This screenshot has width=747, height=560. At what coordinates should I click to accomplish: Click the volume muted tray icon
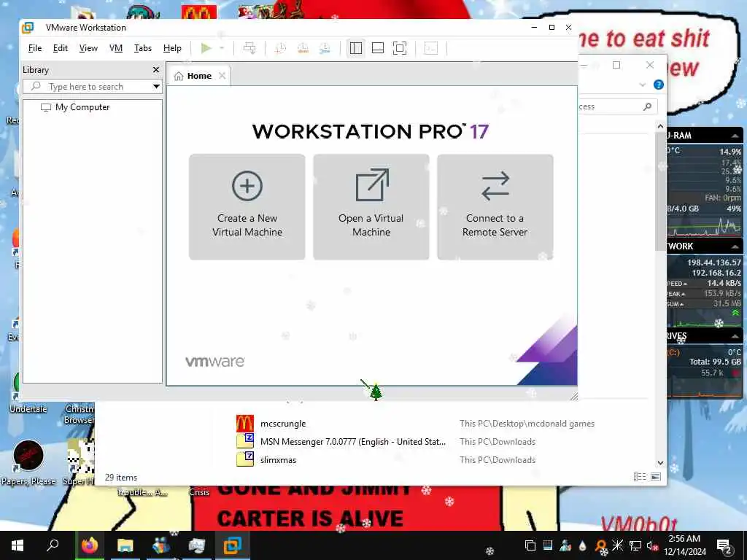pos(651,545)
